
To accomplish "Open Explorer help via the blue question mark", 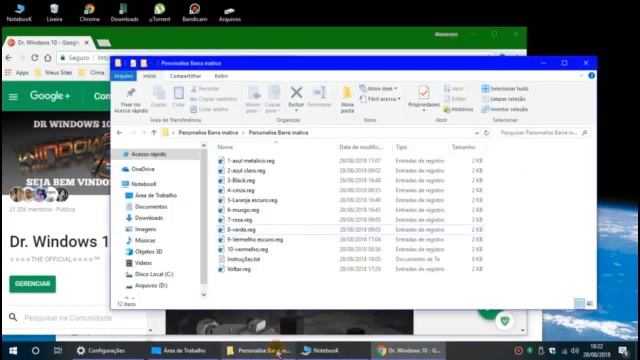I will tap(591, 76).
